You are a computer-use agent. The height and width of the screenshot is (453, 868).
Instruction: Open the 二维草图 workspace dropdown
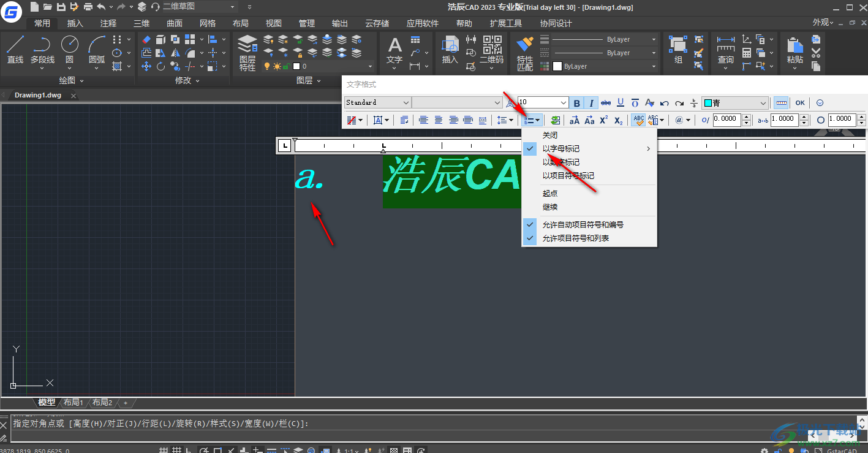[199, 7]
